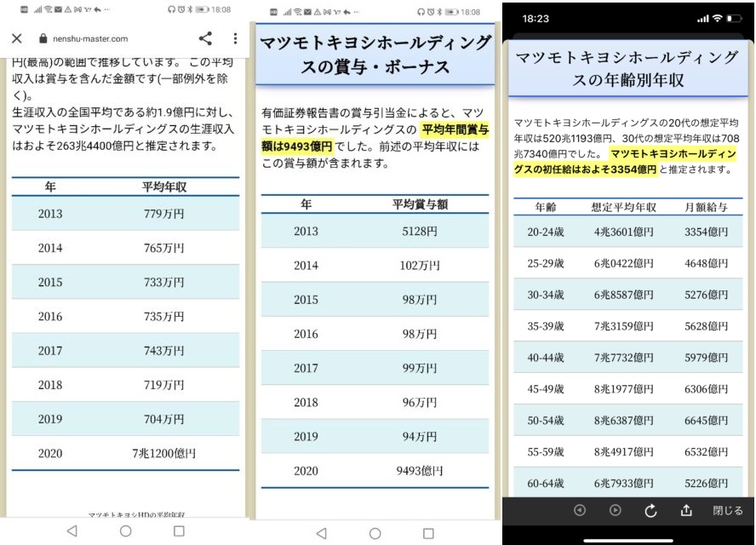Tap the 94万円 bonus cell for 2019
The width and height of the screenshot is (756, 545).
[x=420, y=437]
